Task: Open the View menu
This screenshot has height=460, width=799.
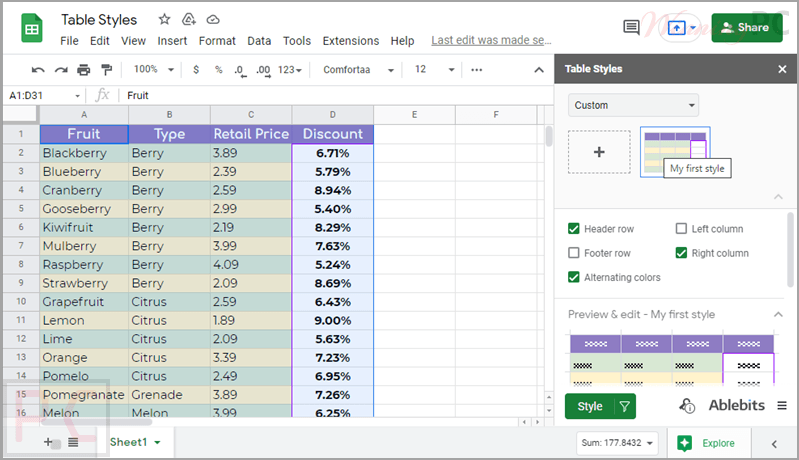Action: tap(134, 41)
